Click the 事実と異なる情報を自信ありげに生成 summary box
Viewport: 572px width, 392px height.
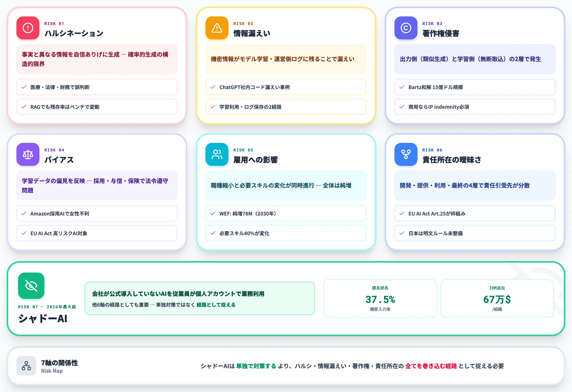(97, 59)
